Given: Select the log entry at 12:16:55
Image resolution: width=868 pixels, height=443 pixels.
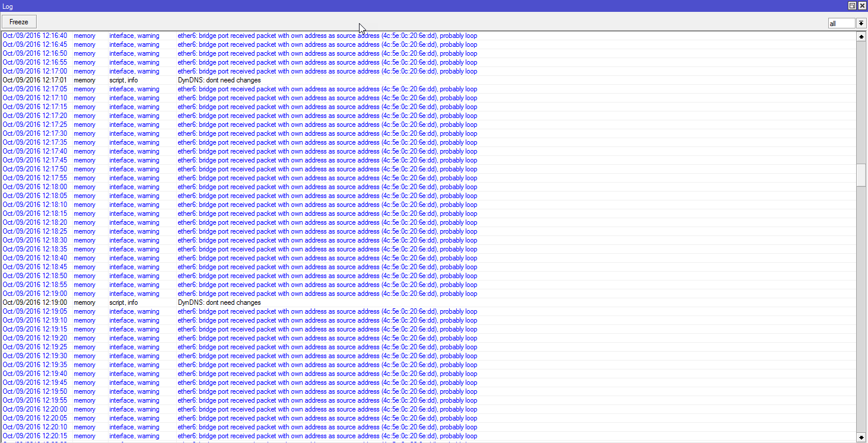Looking at the screenshot, I should click(x=429, y=62).
